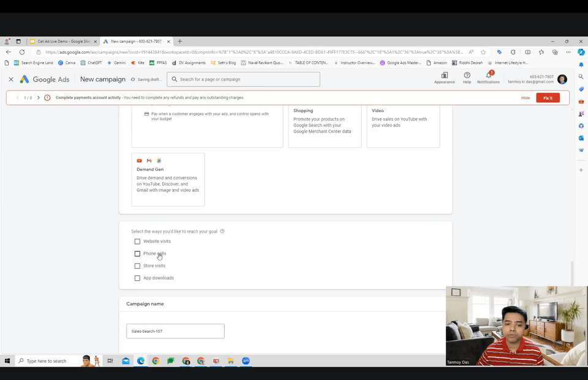Refresh the page

22,52
